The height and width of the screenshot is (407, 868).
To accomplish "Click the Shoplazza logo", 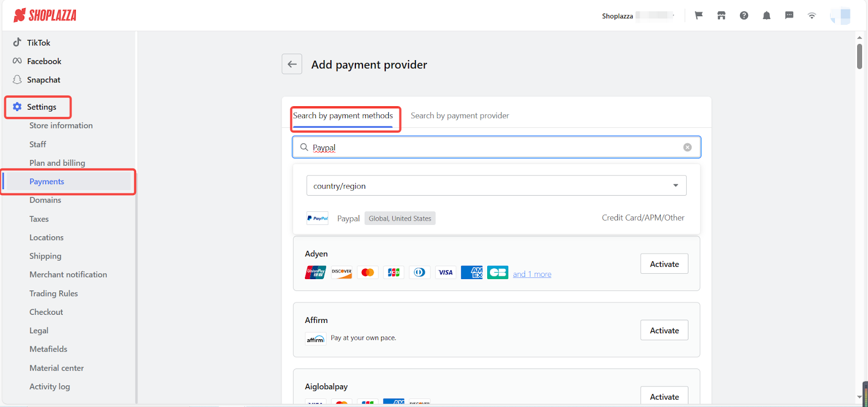I will pos(45,15).
